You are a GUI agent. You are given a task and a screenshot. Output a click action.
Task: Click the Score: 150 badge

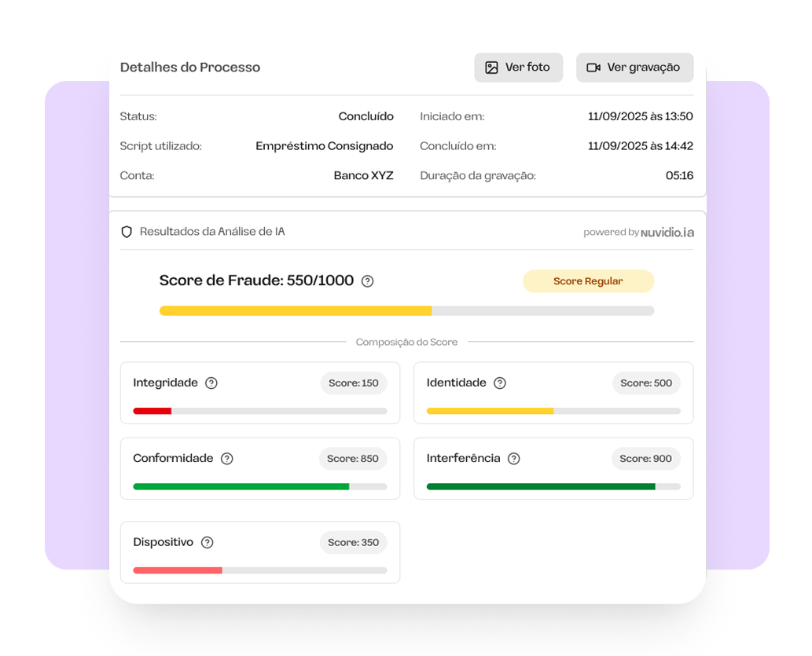[354, 383]
